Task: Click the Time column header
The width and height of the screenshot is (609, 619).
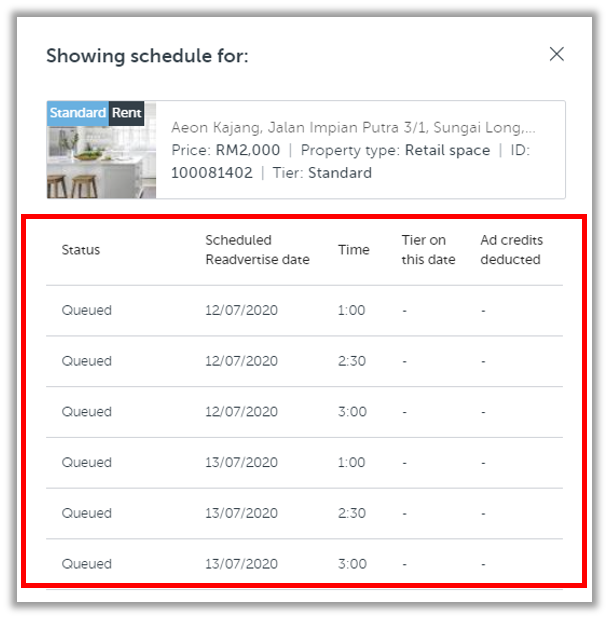Action: 353,250
